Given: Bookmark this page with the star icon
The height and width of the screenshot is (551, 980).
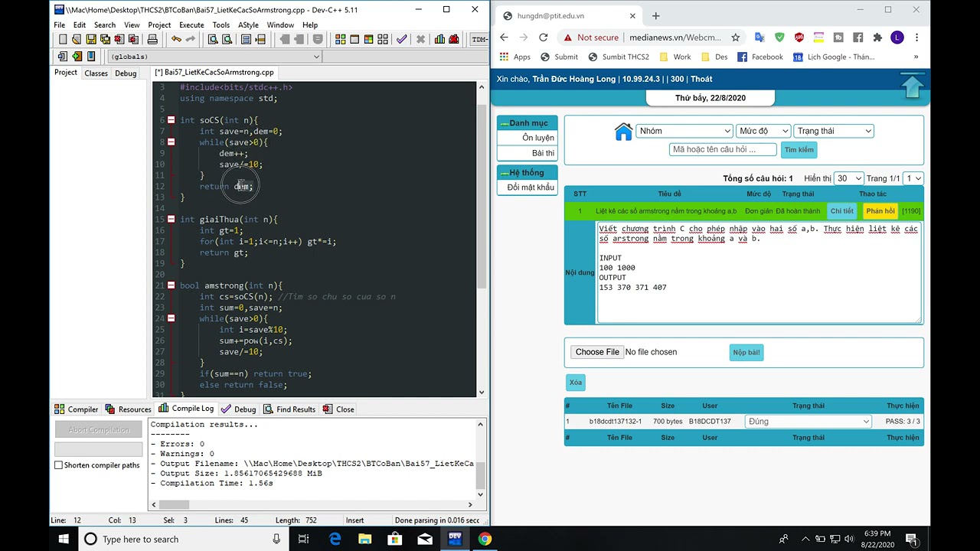Looking at the screenshot, I should click(x=735, y=37).
